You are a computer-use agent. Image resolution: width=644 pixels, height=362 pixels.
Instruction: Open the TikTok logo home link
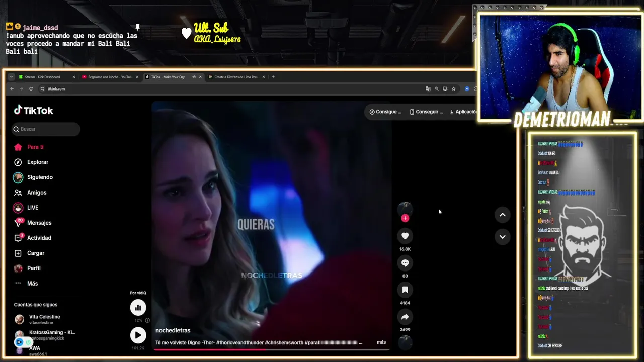[33, 111]
